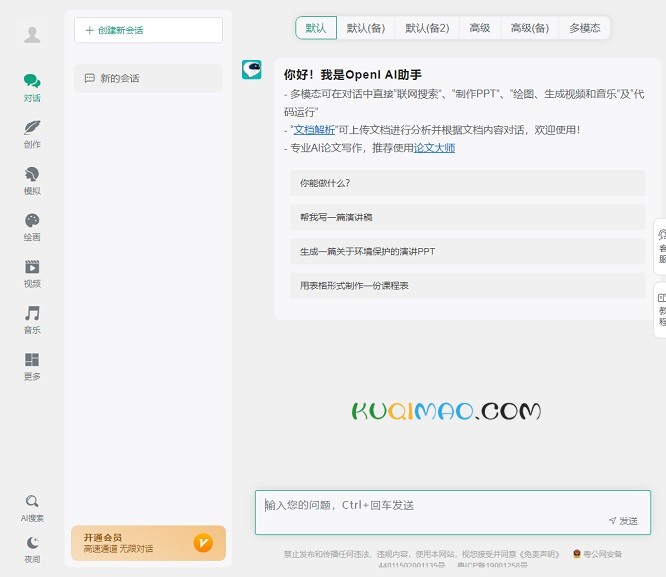Click the 开通会员 membership banner
This screenshot has height=577, width=666.
coord(148,543)
